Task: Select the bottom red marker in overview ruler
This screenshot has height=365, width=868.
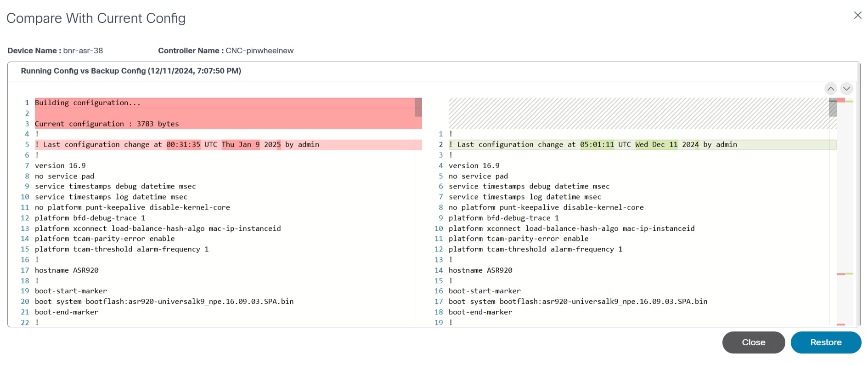Action: pos(841,325)
